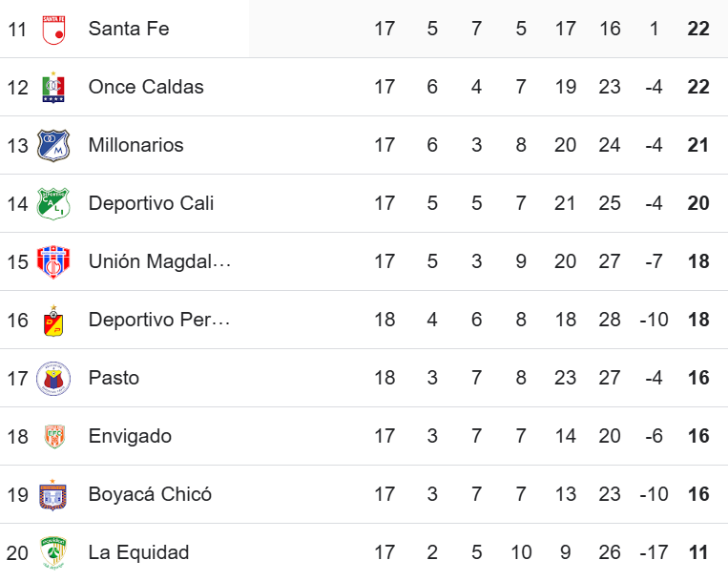Click the Santa Fe team crest

(x=53, y=30)
